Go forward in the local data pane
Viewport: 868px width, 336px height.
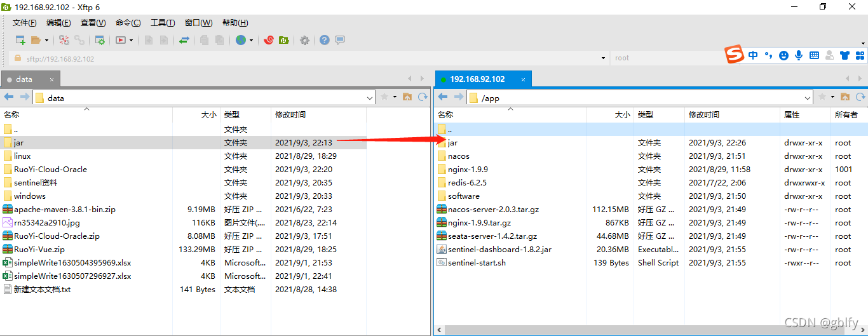(x=24, y=97)
